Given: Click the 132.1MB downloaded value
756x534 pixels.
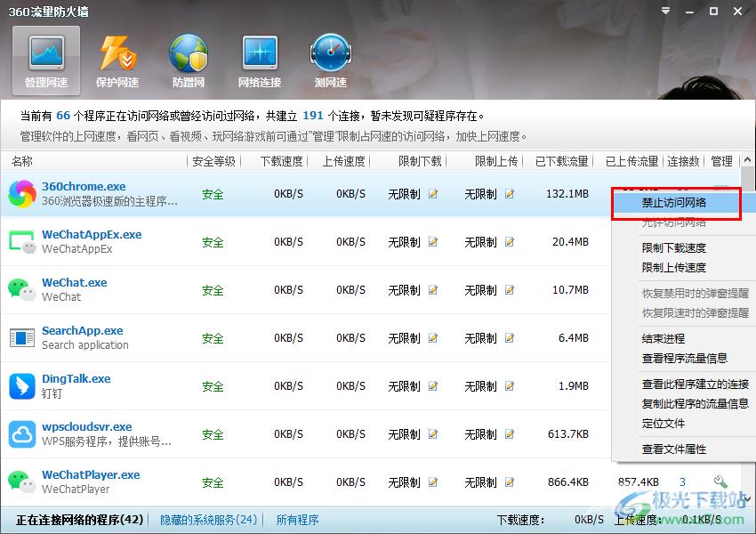Looking at the screenshot, I should tap(567, 194).
